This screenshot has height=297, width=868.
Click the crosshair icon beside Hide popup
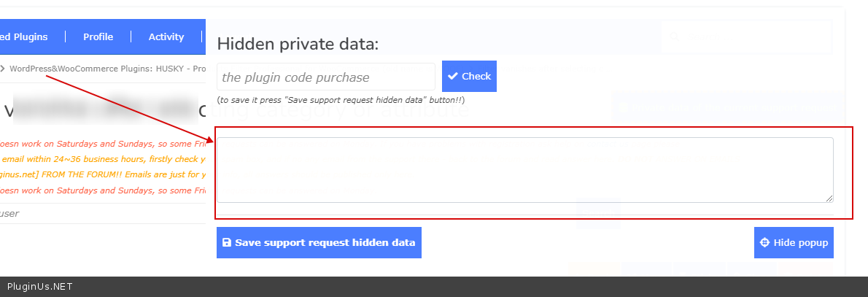click(x=764, y=242)
